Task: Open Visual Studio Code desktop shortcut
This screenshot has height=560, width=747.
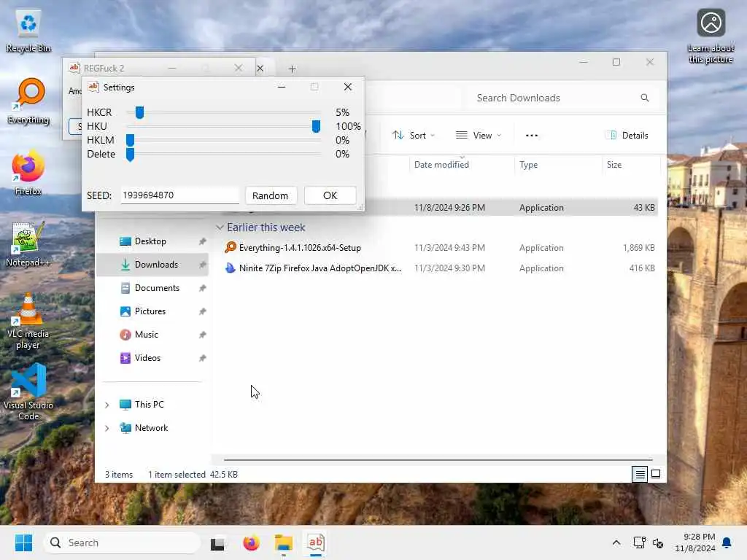Action: [28, 392]
